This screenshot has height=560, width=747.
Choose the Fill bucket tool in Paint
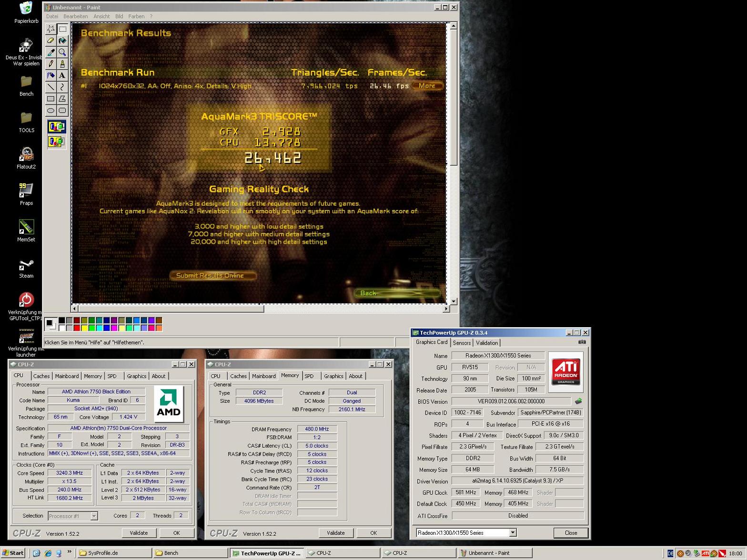point(62,40)
